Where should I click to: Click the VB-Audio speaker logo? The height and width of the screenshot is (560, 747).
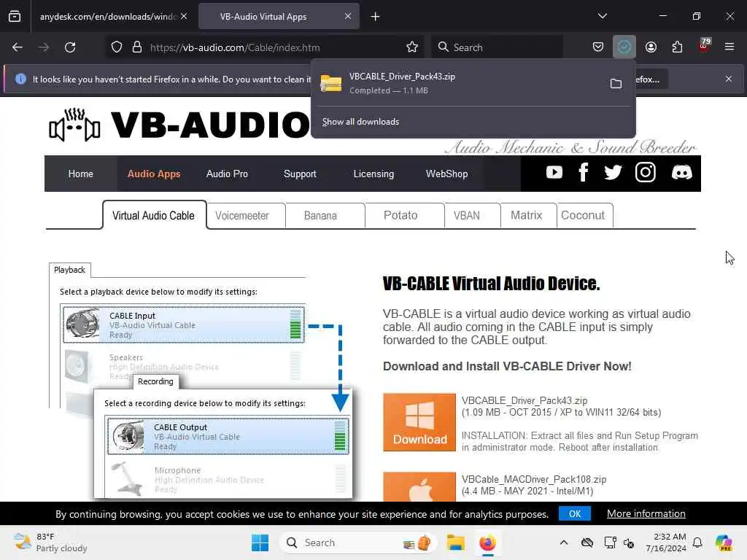point(75,125)
